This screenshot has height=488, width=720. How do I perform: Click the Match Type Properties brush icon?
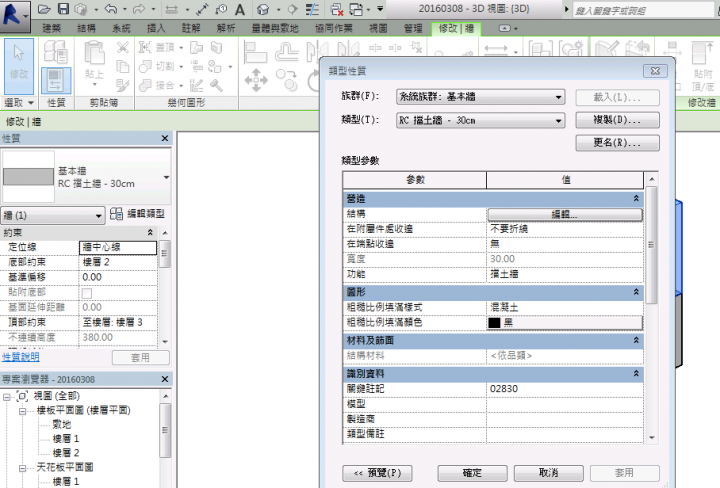[122, 85]
